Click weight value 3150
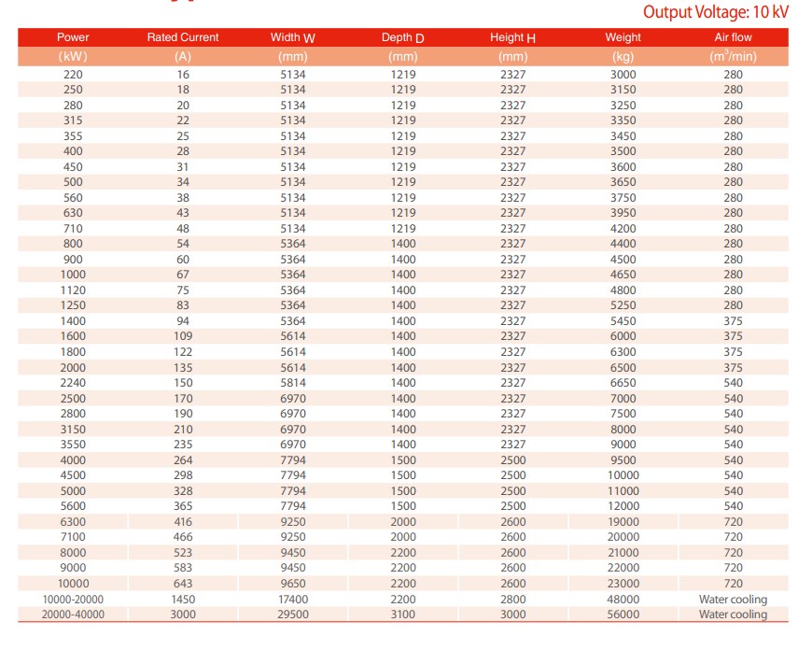812x650 pixels. click(x=623, y=90)
